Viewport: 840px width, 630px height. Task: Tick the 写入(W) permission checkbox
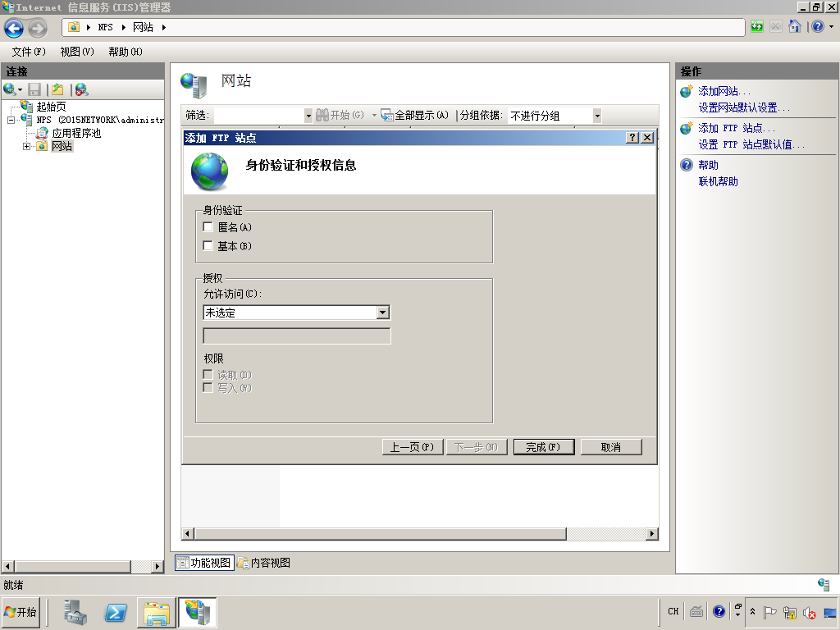208,387
